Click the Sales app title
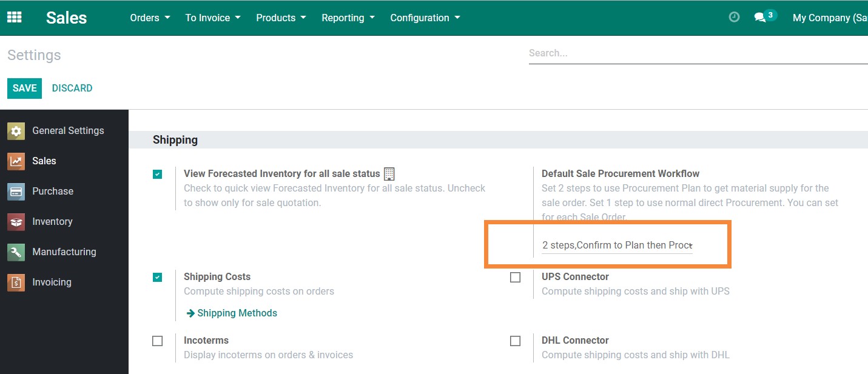This screenshot has height=374, width=868. pyautogui.click(x=66, y=18)
